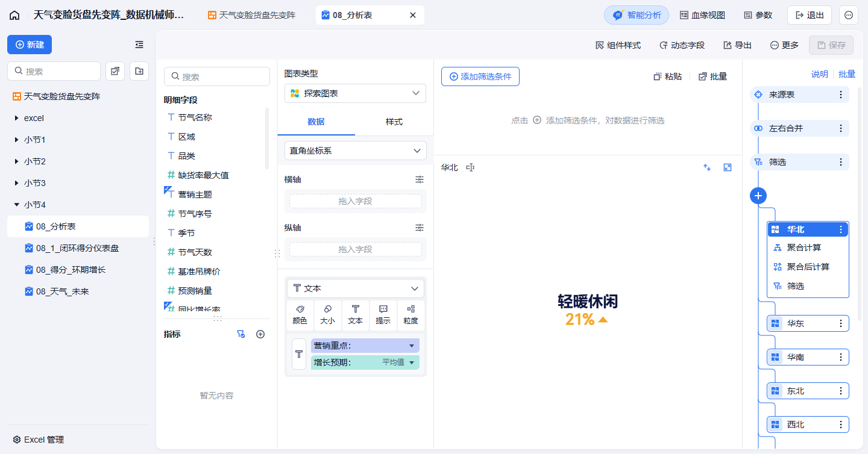The height and width of the screenshot is (454, 868).
Task: Go to the home icon
Action: coord(14,15)
